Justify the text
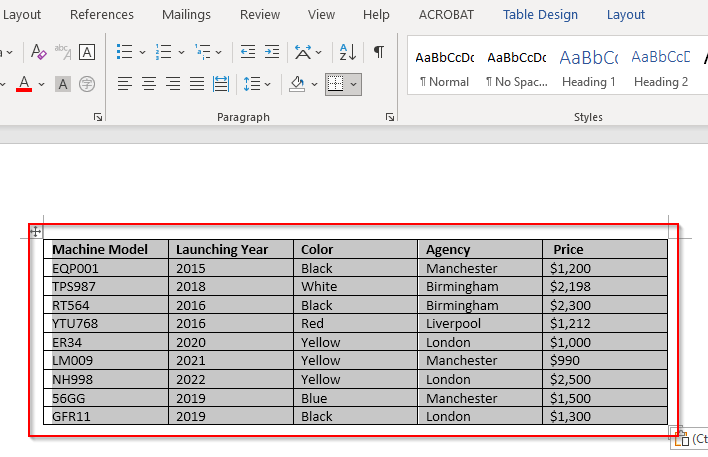Screen dimensions: 708x457 click(x=197, y=84)
